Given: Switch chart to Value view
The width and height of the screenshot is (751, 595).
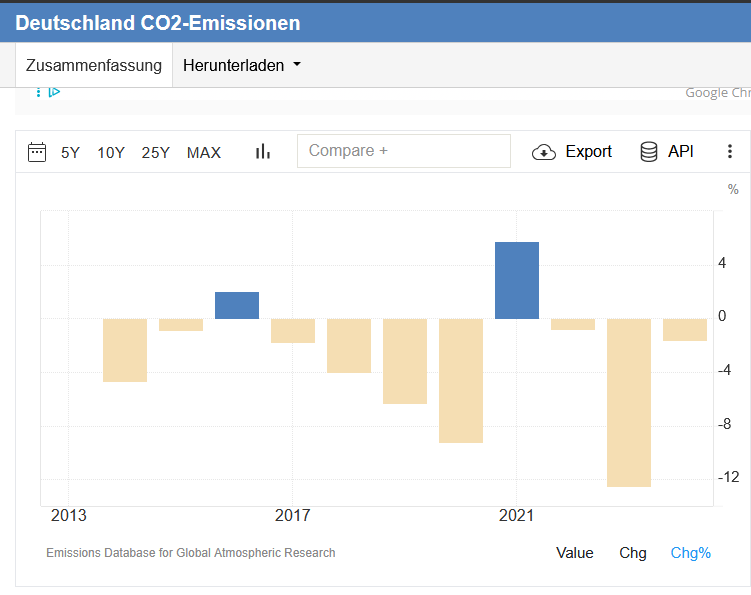Looking at the screenshot, I should pos(575,553).
